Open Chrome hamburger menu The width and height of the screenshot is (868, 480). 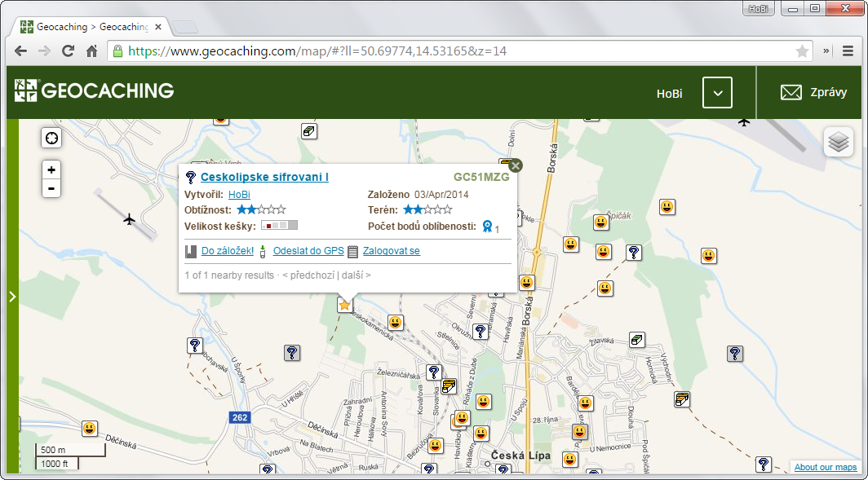click(x=848, y=51)
